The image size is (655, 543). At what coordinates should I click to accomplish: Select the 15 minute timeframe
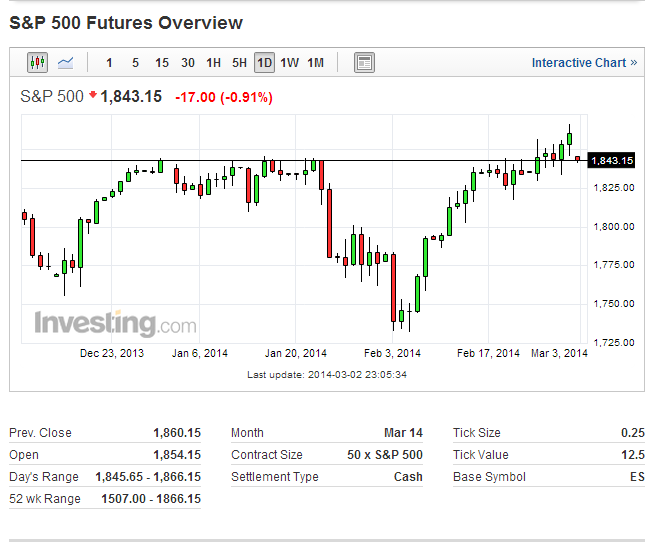pyautogui.click(x=162, y=63)
